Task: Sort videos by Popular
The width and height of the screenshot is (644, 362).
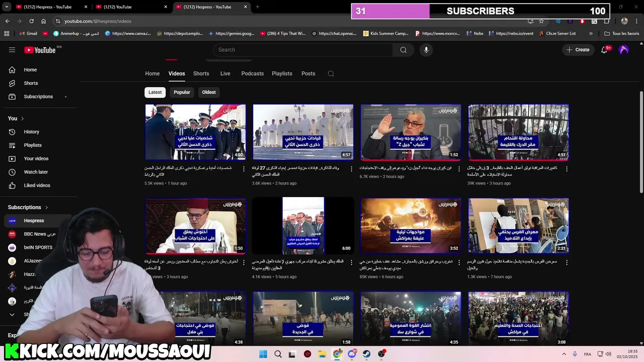Action: tap(182, 92)
